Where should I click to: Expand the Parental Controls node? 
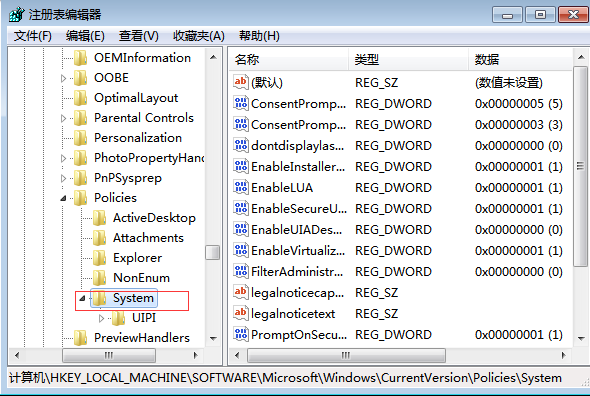[63, 118]
